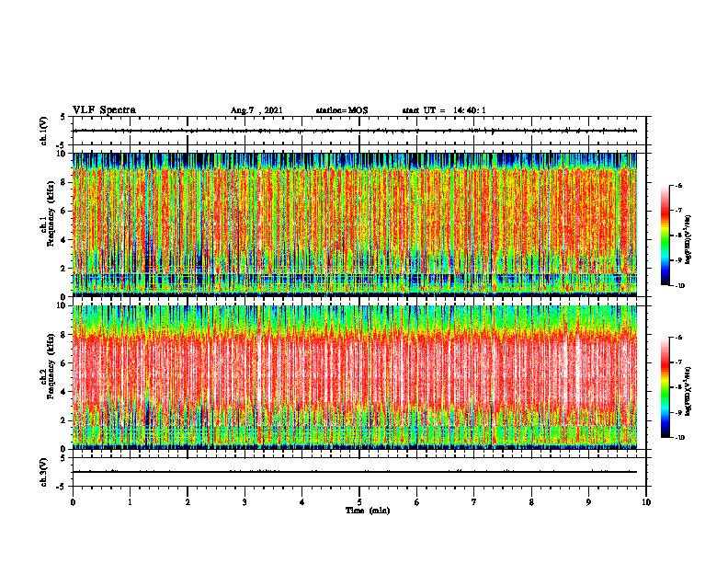Click the log(PSD) label beside ch.2 colorbar
Screen dimensions: 728x563
coord(688,391)
